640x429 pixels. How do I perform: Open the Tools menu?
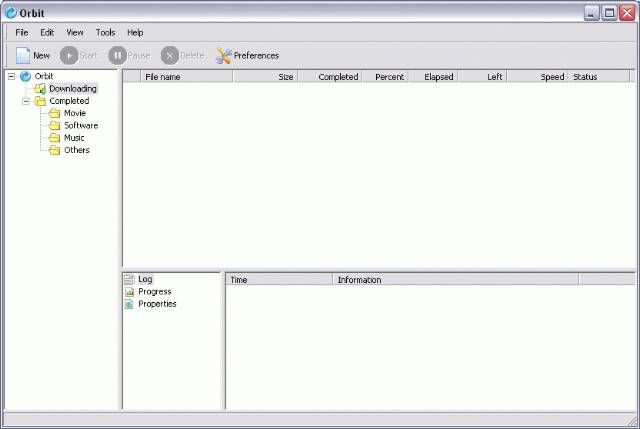pyautogui.click(x=105, y=33)
